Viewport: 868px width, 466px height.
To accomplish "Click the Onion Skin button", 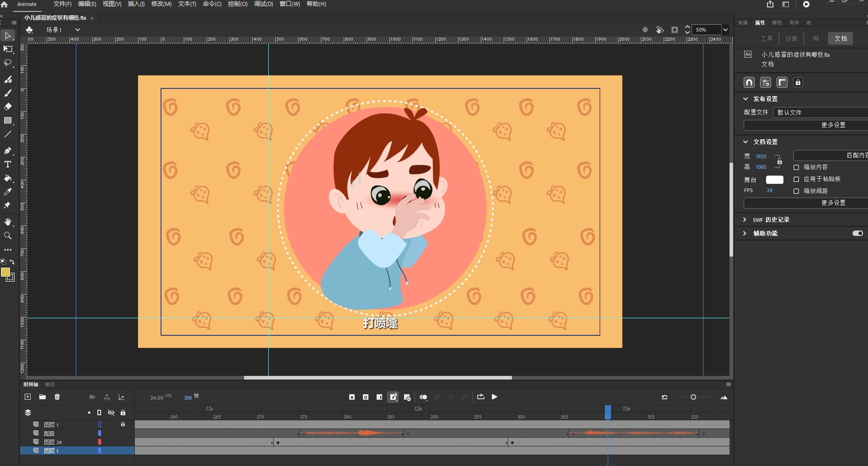I will [x=423, y=397].
